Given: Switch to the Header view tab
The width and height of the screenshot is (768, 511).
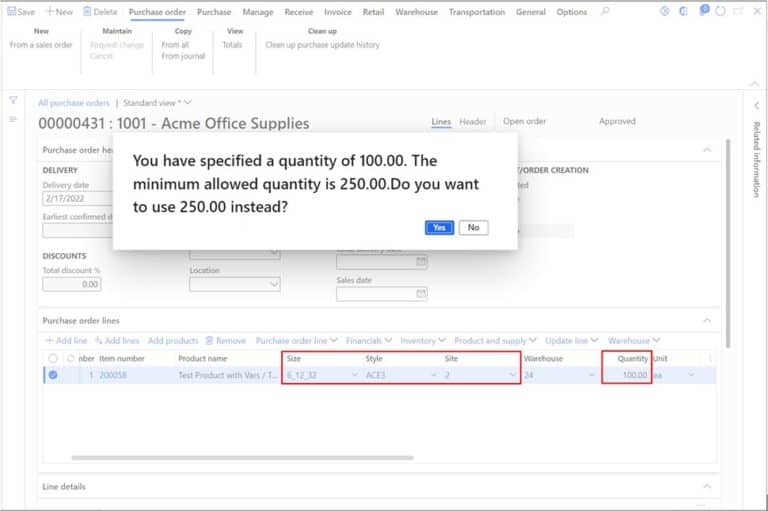Looking at the screenshot, I should pos(472,122).
